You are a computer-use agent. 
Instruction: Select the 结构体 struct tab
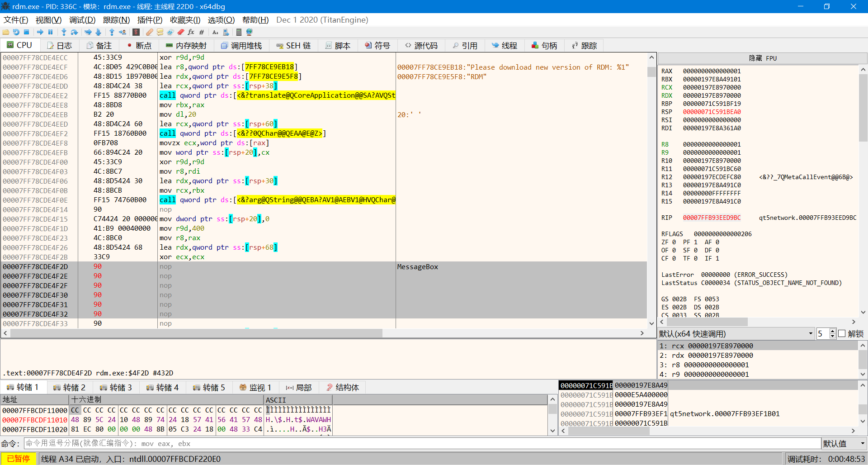(x=343, y=388)
